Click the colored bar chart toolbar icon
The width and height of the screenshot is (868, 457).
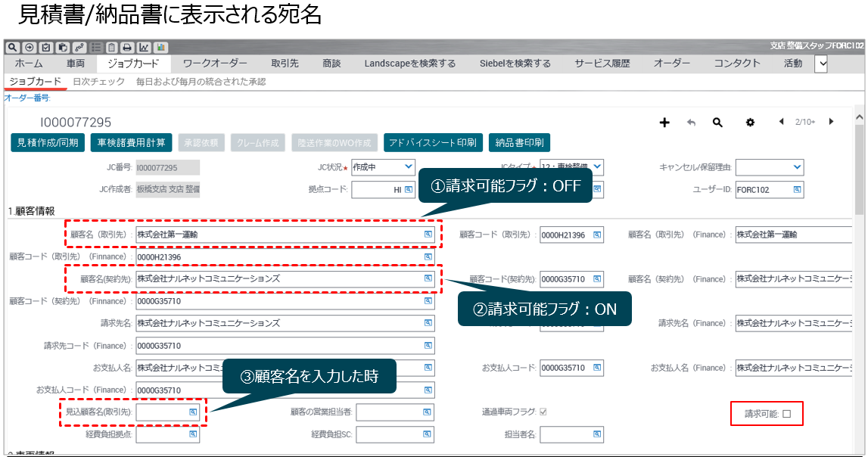[x=161, y=47]
